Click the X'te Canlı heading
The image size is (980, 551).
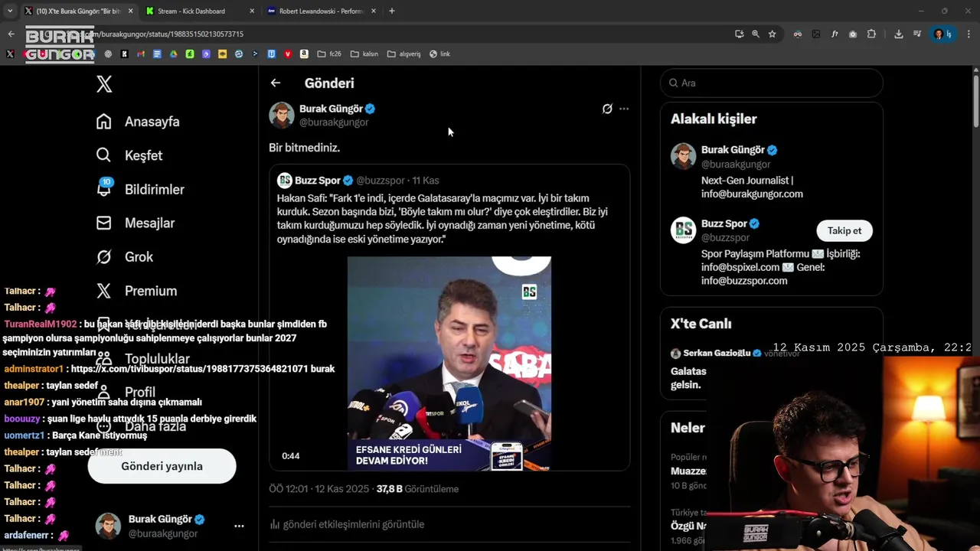click(x=701, y=324)
